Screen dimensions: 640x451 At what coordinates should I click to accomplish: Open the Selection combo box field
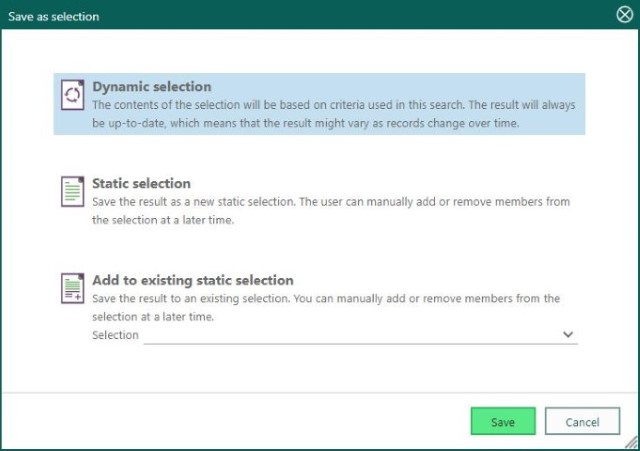360,335
